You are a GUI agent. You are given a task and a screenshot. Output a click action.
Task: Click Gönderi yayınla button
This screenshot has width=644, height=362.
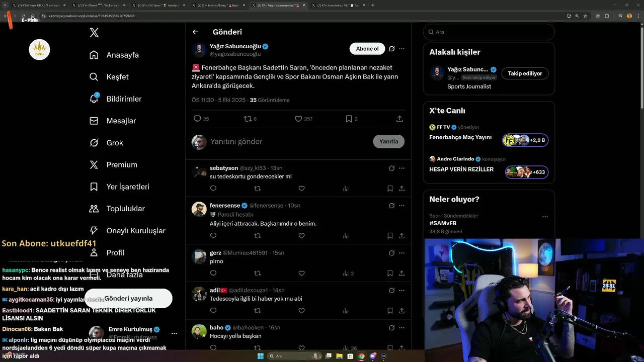point(128,298)
